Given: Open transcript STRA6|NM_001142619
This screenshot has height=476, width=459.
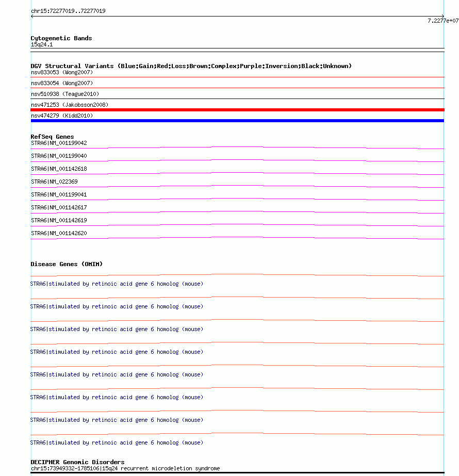Looking at the screenshot, I should [x=59, y=220].
